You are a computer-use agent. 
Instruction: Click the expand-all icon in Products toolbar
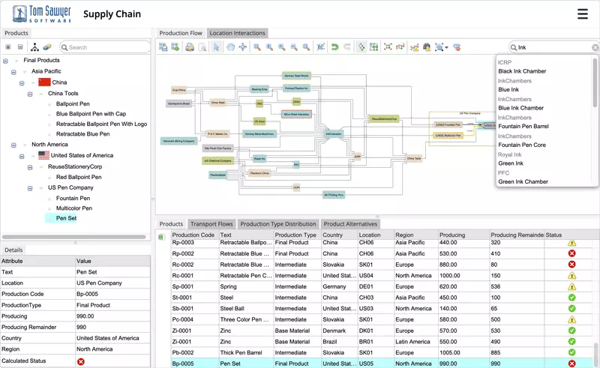(8, 47)
